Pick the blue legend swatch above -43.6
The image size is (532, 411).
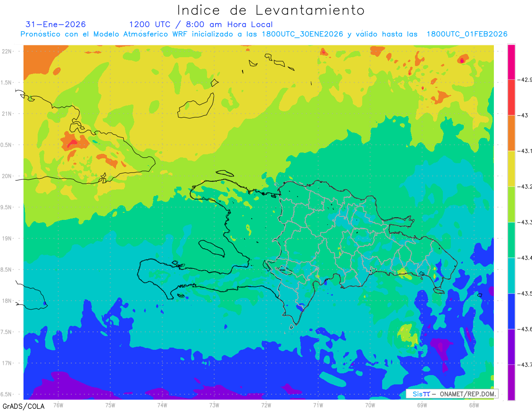click(511, 311)
